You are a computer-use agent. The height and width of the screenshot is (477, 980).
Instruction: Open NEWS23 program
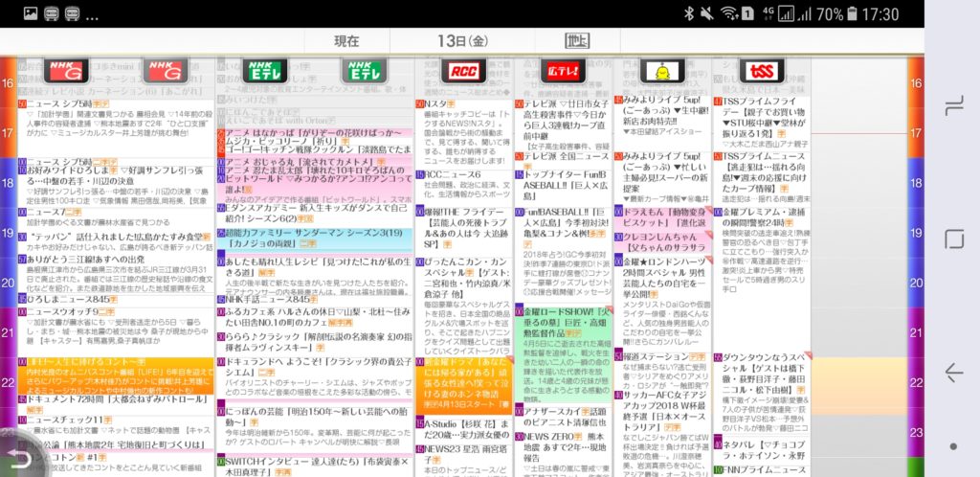[463, 460]
